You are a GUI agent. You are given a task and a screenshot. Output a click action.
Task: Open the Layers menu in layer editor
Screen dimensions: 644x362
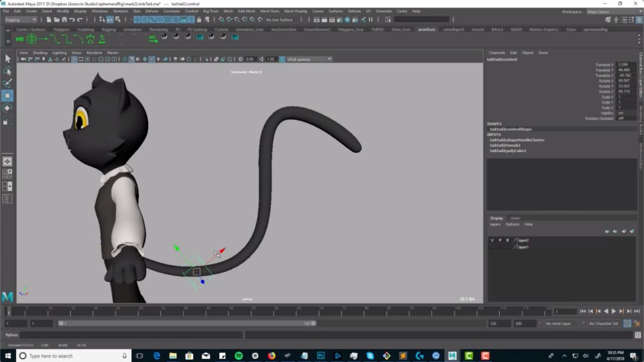tap(495, 224)
